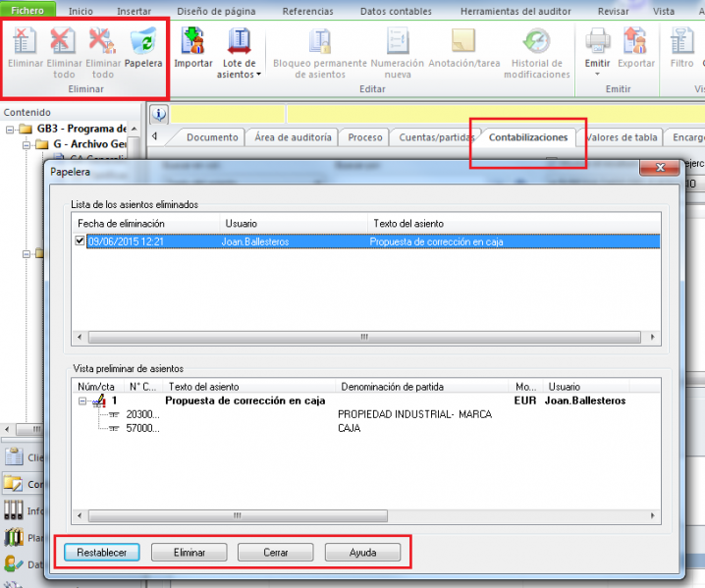
Task: Click the Ayuda button
Action: (363, 552)
